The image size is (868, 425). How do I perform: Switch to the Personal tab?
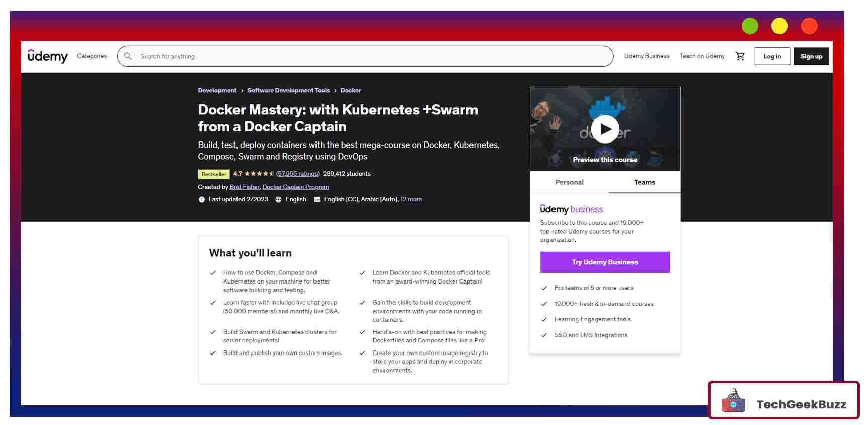(x=569, y=182)
